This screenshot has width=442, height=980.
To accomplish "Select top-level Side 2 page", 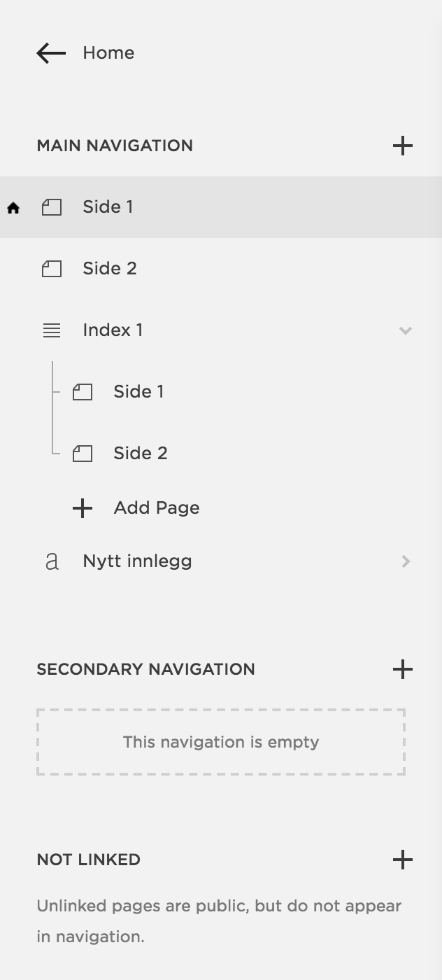I will tap(221, 269).
